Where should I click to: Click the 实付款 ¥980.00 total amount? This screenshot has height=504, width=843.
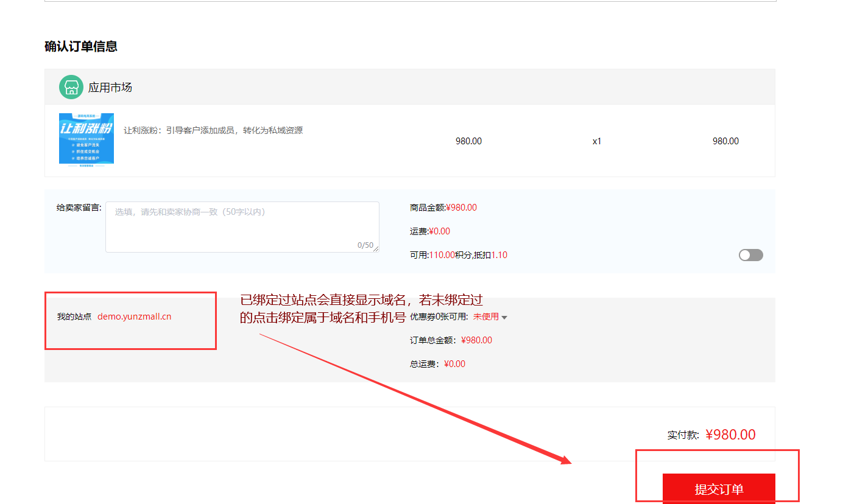tap(730, 435)
